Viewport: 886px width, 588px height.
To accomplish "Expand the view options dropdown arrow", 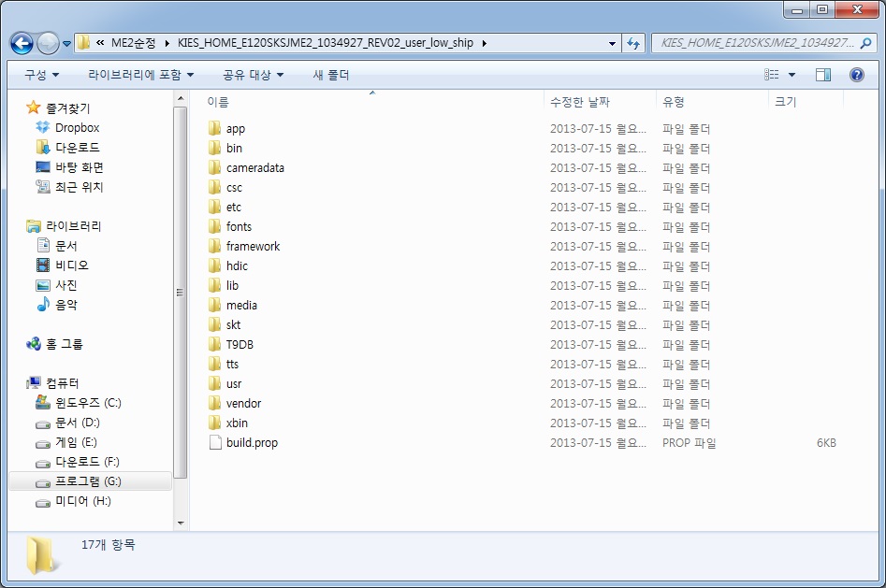I will 792,75.
